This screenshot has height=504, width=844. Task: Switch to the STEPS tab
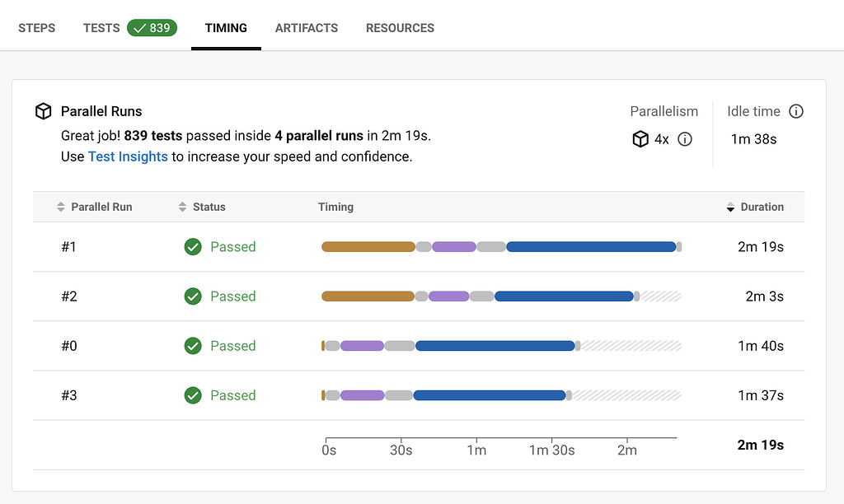click(37, 28)
